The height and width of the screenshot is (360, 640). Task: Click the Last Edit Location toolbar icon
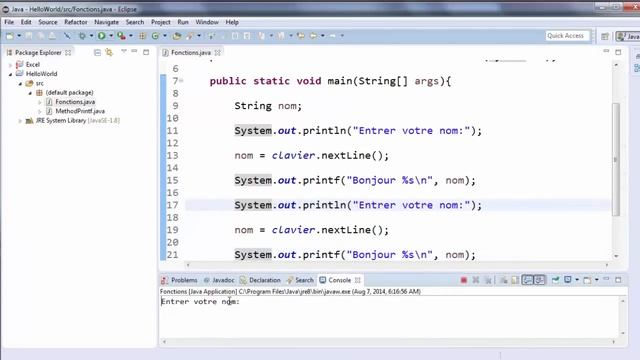300,36
